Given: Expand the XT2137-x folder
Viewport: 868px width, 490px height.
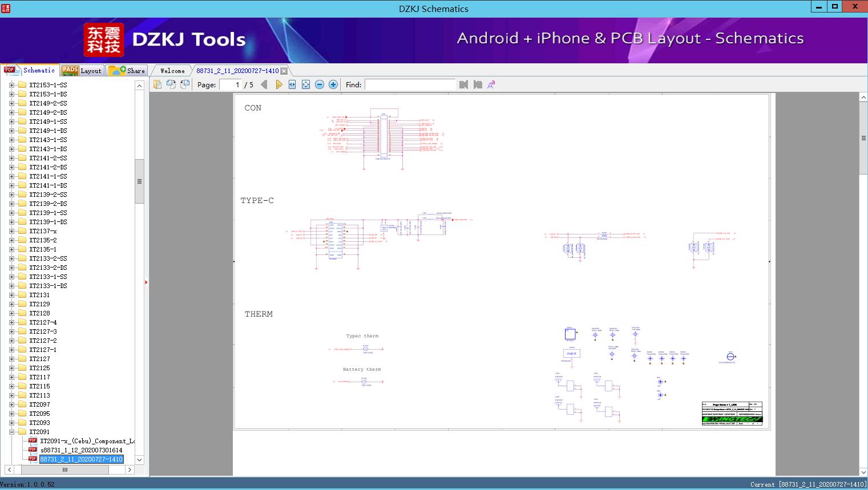Looking at the screenshot, I should [11, 231].
